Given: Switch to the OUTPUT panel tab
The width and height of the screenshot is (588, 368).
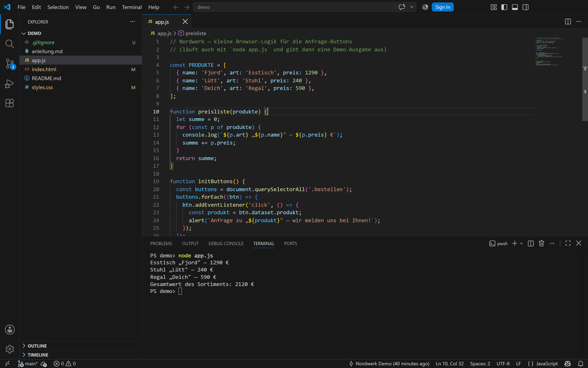Looking at the screenshot, I should (190, 243).
